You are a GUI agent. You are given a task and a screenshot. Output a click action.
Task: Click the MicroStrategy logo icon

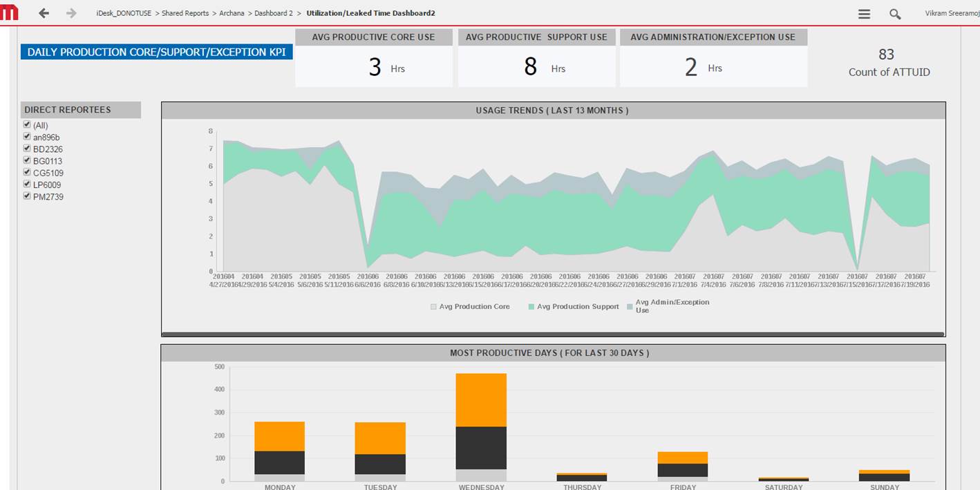(x=10, y=13)
